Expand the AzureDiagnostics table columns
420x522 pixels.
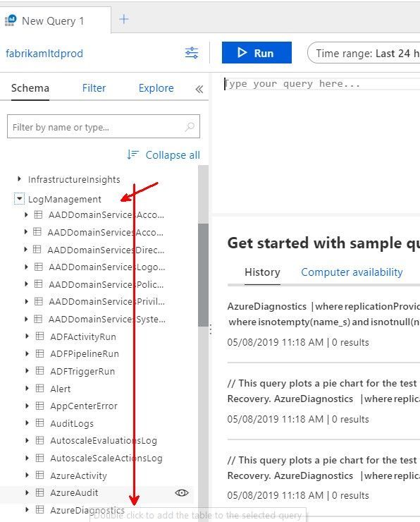pyautogui.click(x=27, y=510)
